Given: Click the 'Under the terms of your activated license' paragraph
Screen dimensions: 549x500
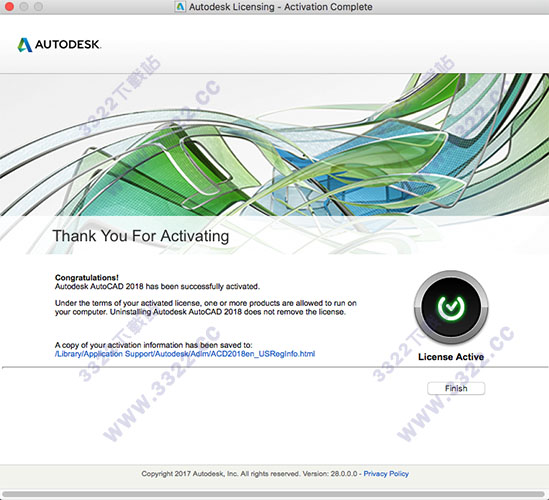Looking at the screenshot, I should pyautogui.click(x=206, y=307).
